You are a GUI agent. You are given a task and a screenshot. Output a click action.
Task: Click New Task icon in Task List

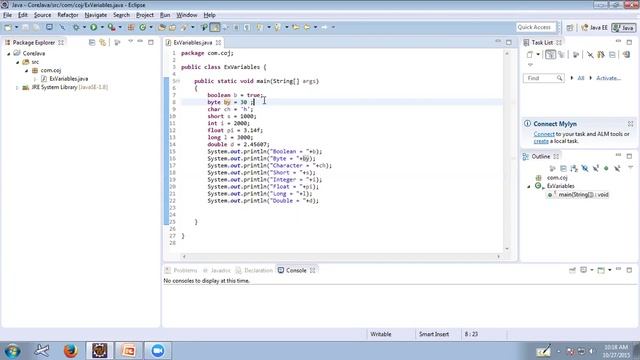coord(529,55)
